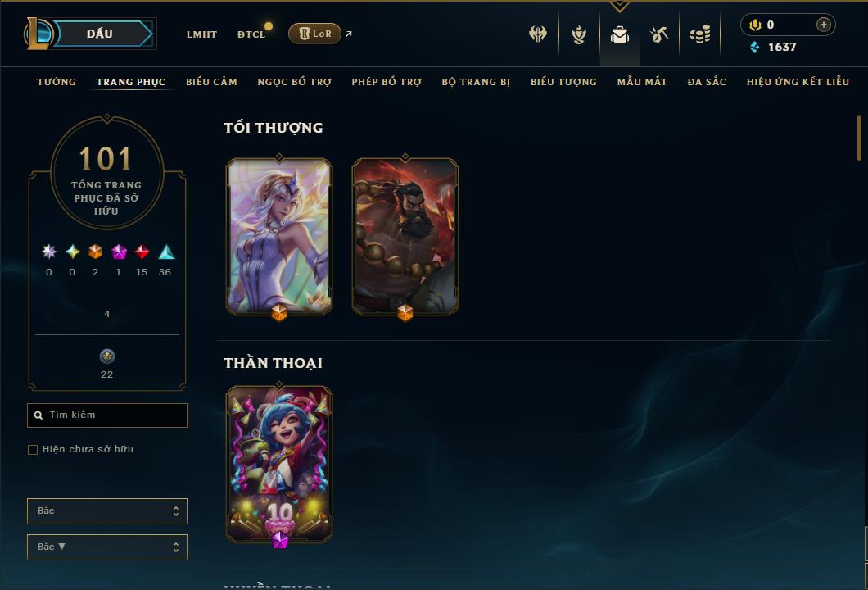868x590 pixels.
Task: Click the Mythic purple gem rarity icon
Action: click(119, 252)
